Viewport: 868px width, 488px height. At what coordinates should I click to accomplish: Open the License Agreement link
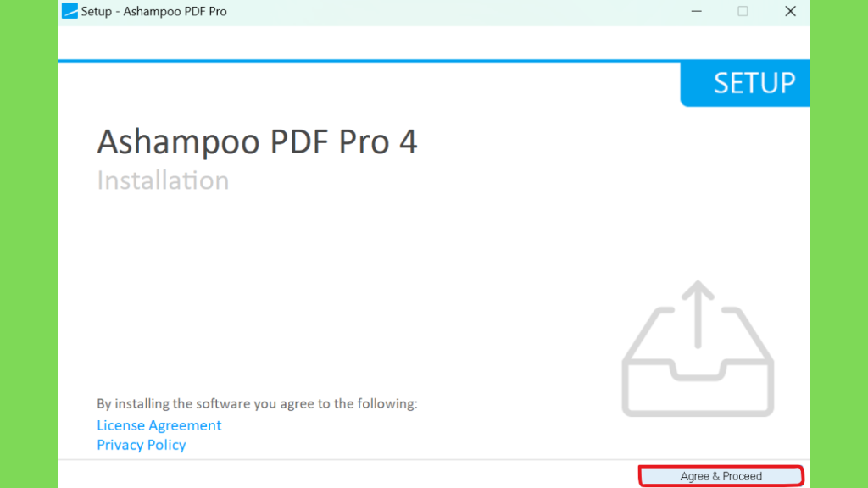pos(159,425)
